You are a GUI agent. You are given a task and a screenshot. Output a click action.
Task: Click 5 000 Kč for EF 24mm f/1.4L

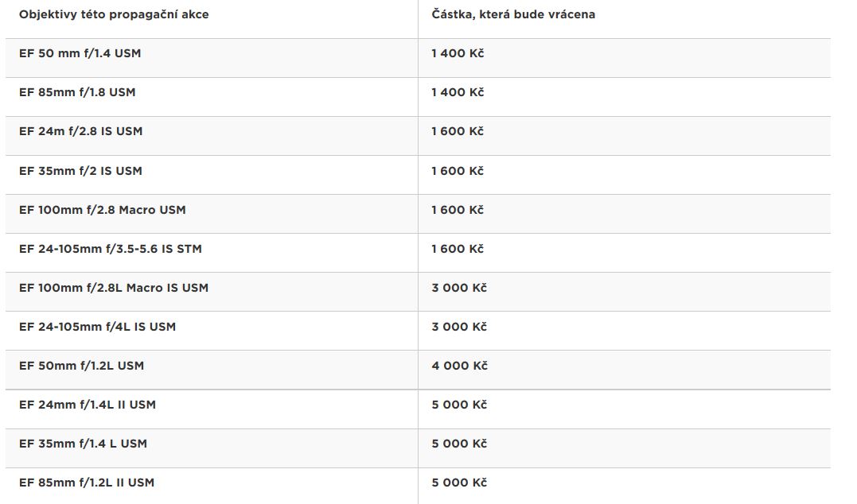(x=459, y=405)
